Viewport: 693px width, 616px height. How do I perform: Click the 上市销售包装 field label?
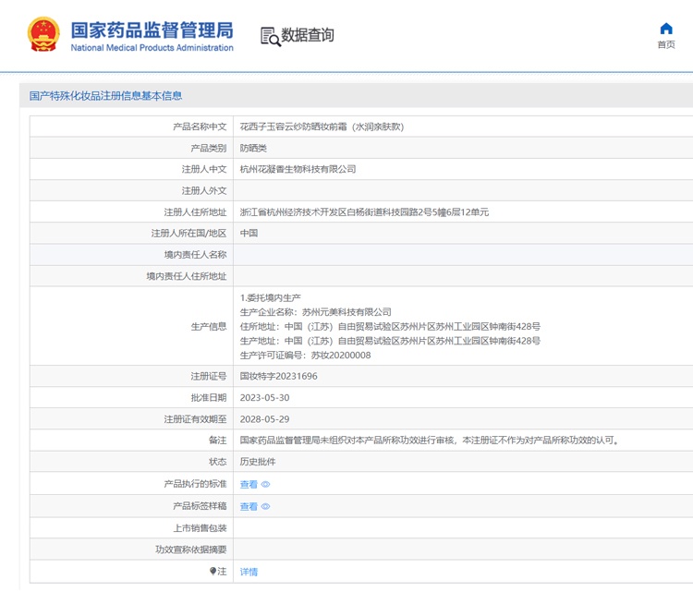coord(200,528)
